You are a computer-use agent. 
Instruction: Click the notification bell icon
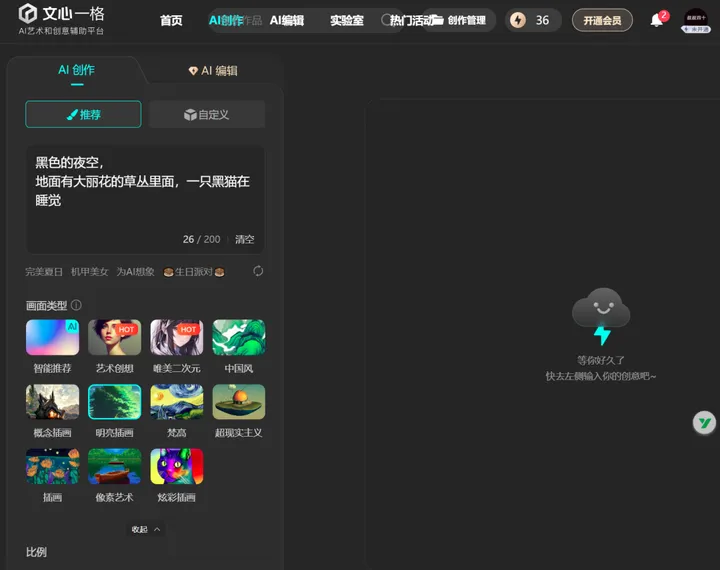pyautogui.click(x=657, y=20)
